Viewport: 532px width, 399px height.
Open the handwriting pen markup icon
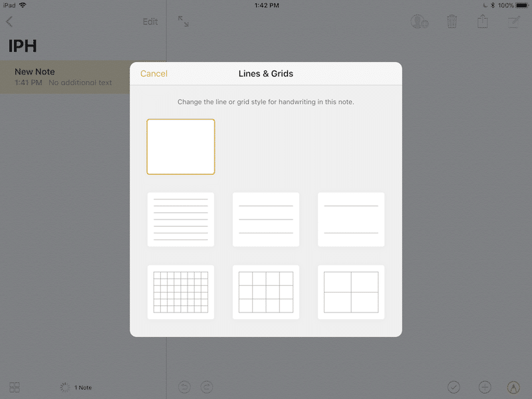tap(513, 387)
